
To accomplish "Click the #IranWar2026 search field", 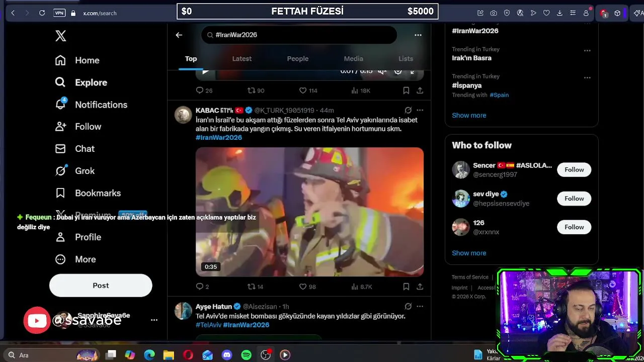I will tap(299, 35).
